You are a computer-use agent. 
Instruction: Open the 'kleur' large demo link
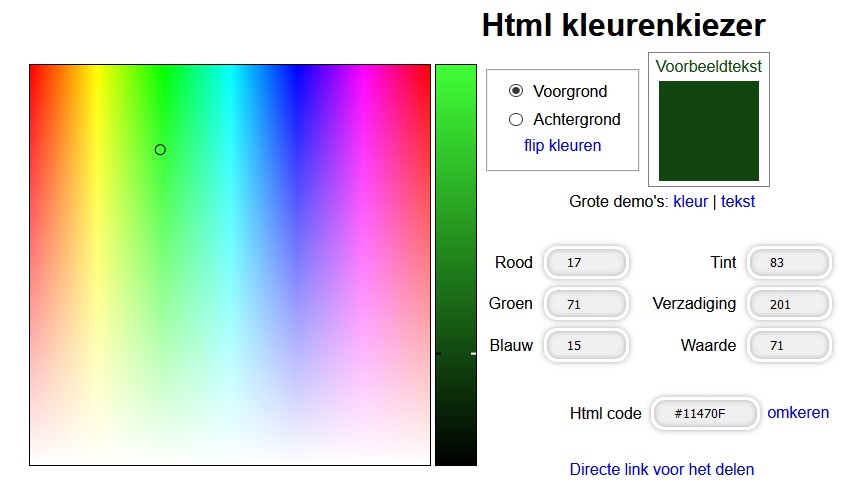(x=690, y=201)
